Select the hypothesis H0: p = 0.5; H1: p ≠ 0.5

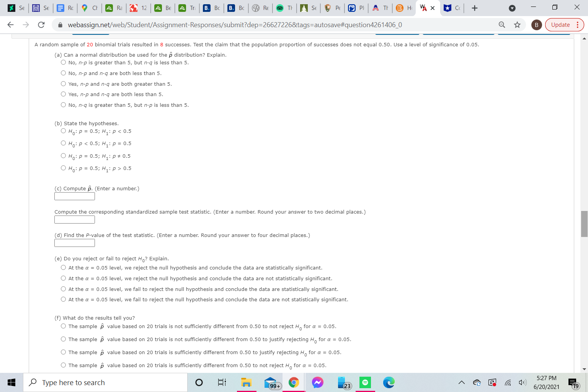click(64, 155)
